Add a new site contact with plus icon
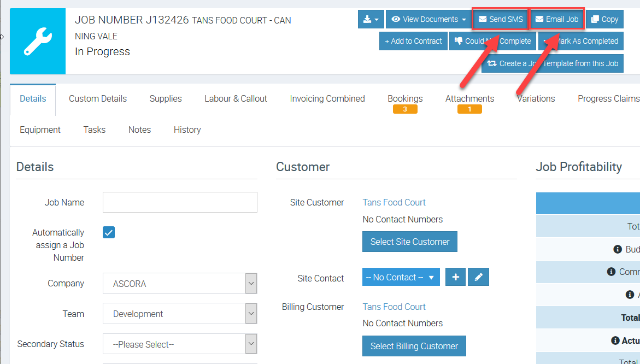The width and height of the screenshot is (640, 364). (455, 277)
